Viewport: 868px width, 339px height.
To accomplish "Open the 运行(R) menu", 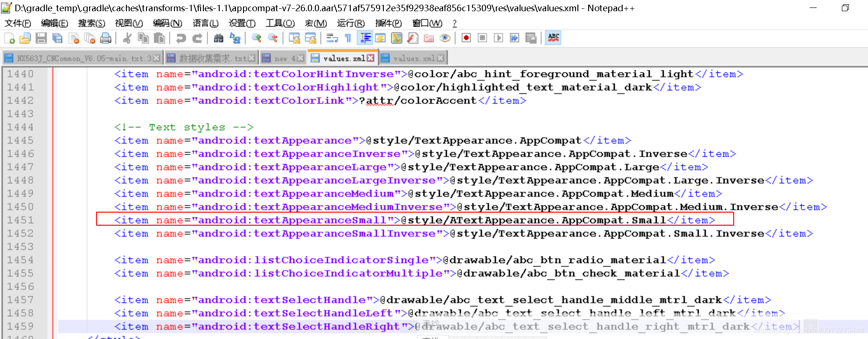I will coord(351,23).
